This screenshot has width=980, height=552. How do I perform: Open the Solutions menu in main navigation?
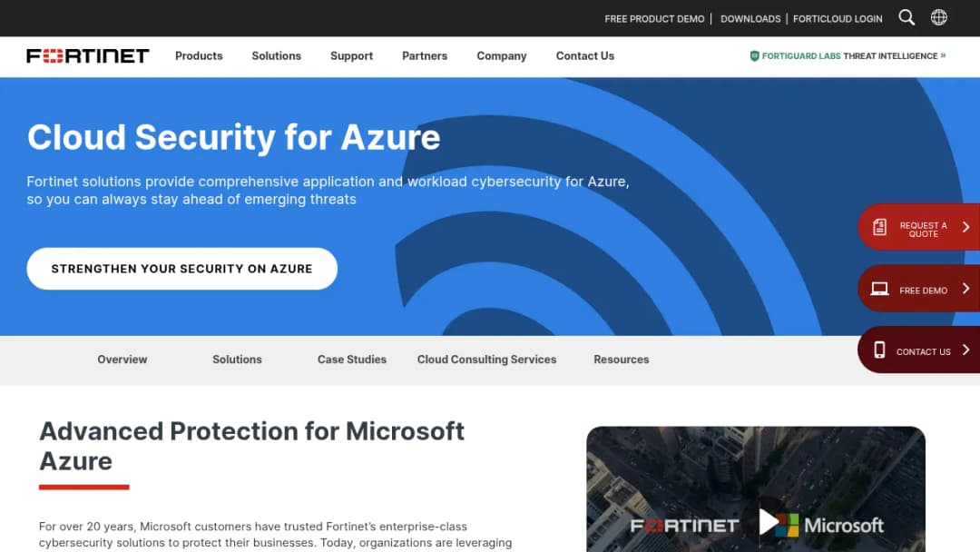click(x=276, y=55)
